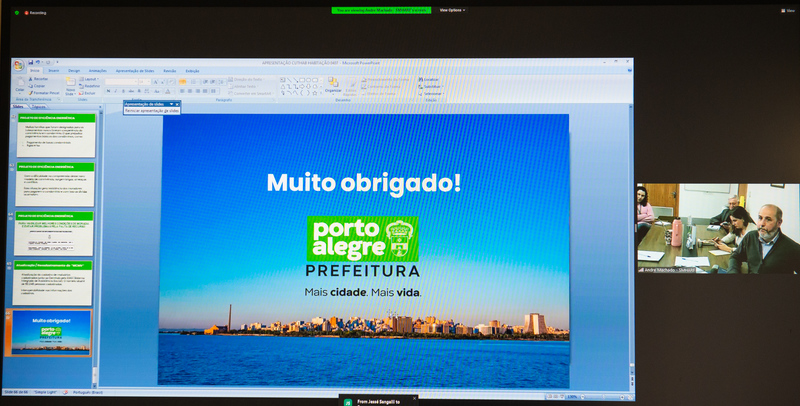Screen dimensions: 800x406
Task: Undo the last action in Quick Access toolbar
Action: [38, 62]
